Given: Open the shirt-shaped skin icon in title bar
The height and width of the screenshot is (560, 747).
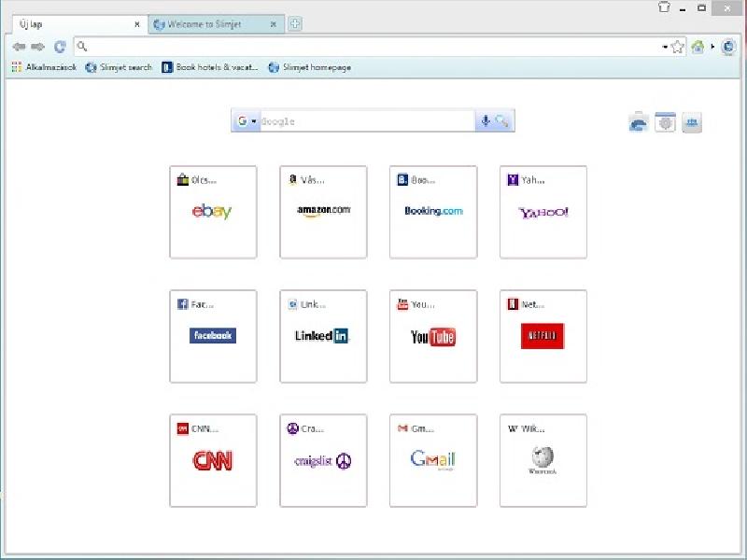Looking at the screenshot, I should [x=664, y=7].
